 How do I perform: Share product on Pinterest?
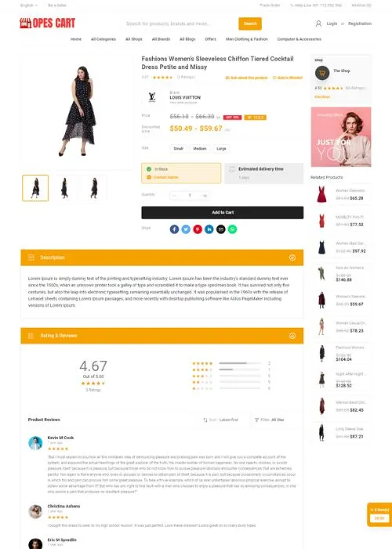198,229
